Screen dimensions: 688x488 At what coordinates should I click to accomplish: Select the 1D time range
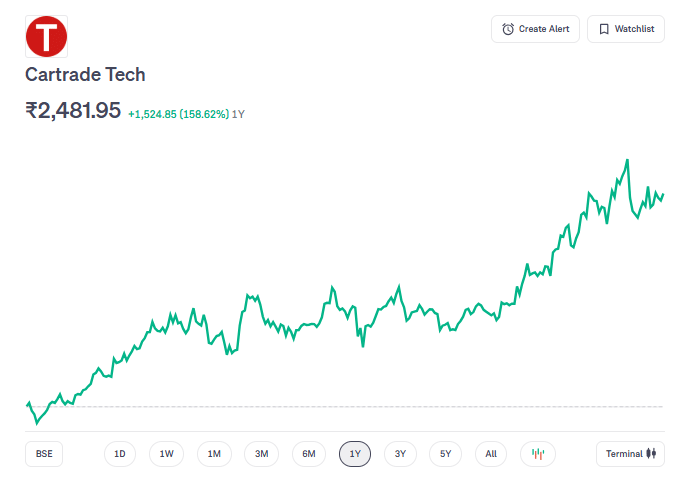click(x=120, y=454)
